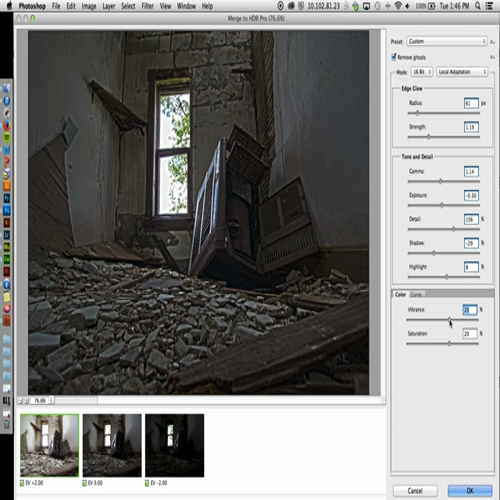Open the Mode 16 Bit dropdown
The image size is (500, 500).
pos(422,72)
